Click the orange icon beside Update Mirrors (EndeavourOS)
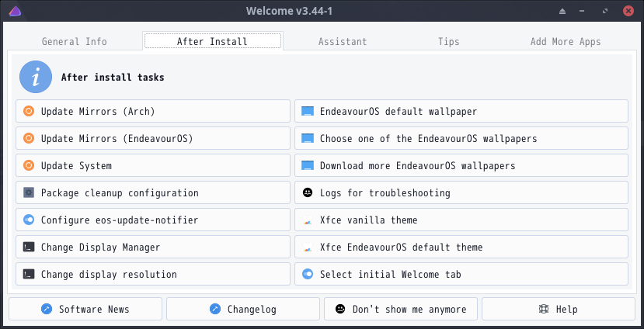This screenshot has width=644, height=329. (29, 138)
